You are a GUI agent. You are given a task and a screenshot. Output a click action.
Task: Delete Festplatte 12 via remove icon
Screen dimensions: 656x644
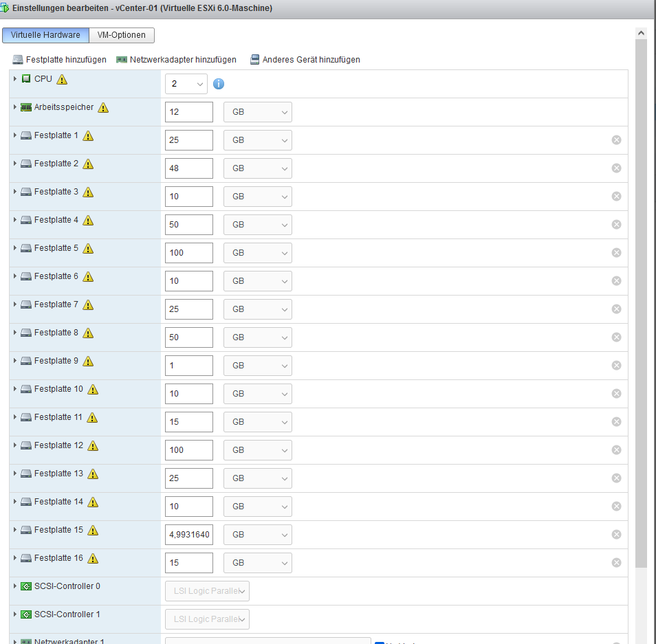(616, 450)
